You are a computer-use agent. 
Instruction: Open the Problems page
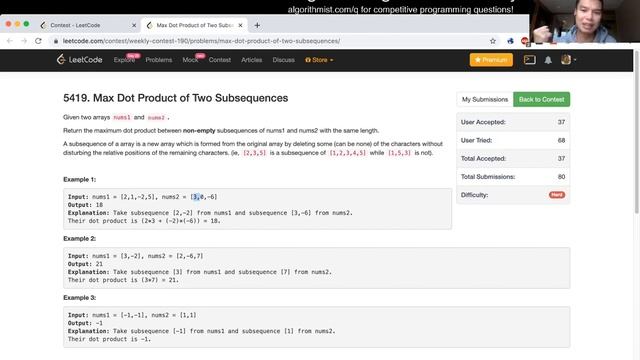[x=159, y=60]
